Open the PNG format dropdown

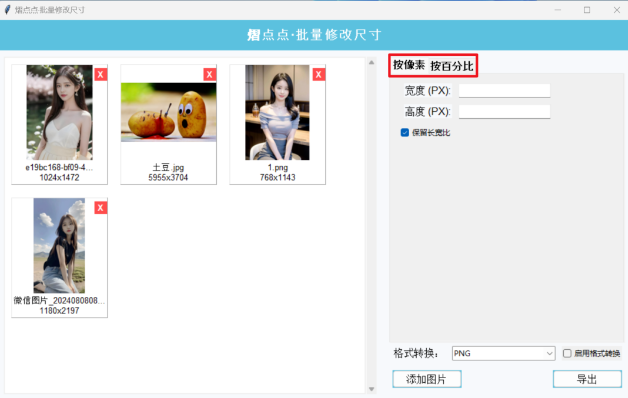pos(503,353)
